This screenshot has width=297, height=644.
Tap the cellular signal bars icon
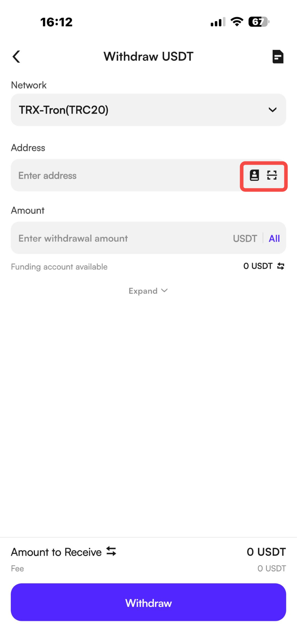click(218, 22)
